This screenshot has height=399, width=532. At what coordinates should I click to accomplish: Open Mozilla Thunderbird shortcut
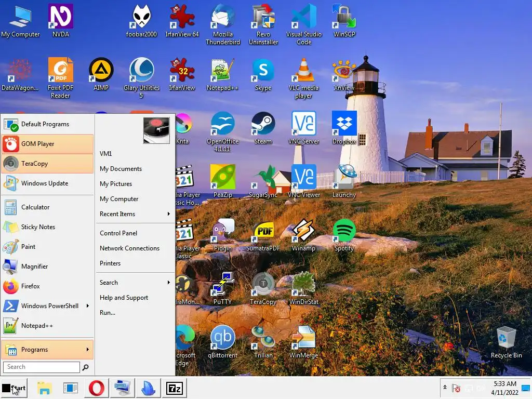tap(222, 24)
